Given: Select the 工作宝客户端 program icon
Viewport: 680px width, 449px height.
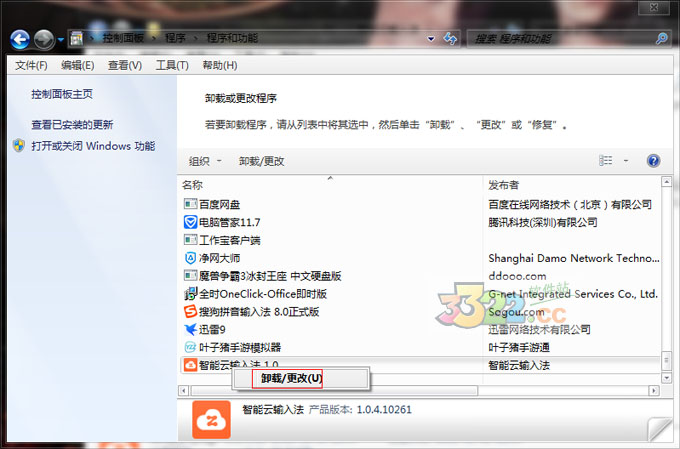Looking at the screenshot, I should [190, 240].
